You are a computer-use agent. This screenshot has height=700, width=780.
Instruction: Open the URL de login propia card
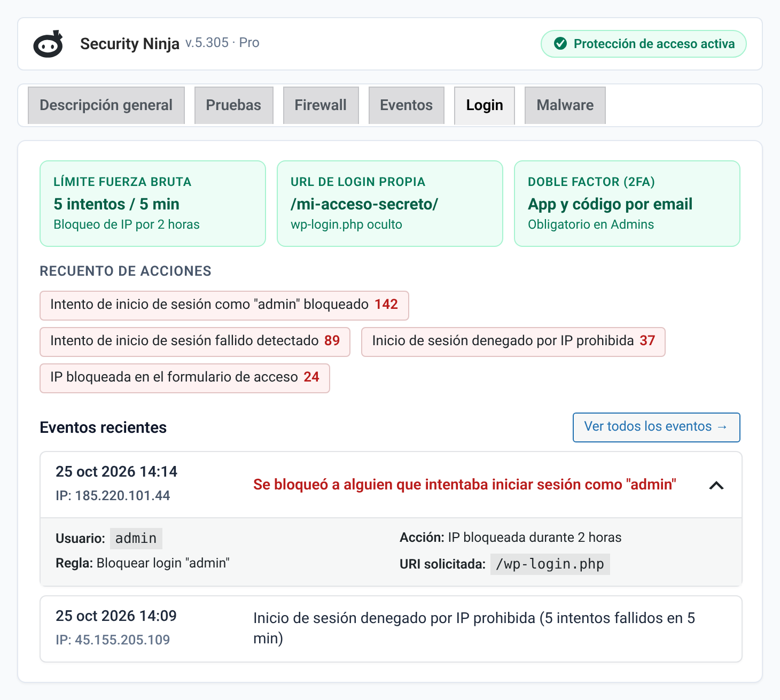pos(390,204)
